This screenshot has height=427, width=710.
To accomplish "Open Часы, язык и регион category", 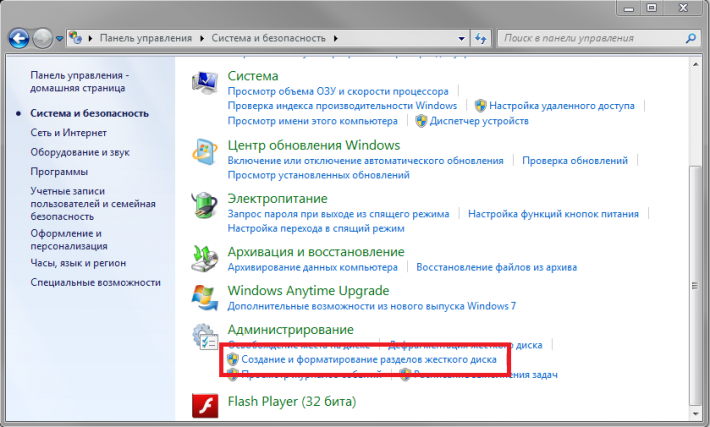I will pyautogui.click(x=78, y=263).
